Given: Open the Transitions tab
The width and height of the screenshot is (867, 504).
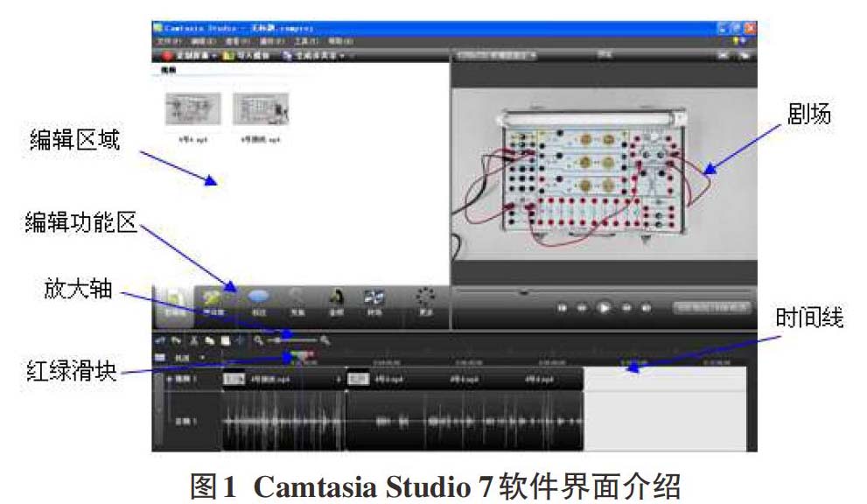Looking at the screenshot, I should click(x=374, y=303).
